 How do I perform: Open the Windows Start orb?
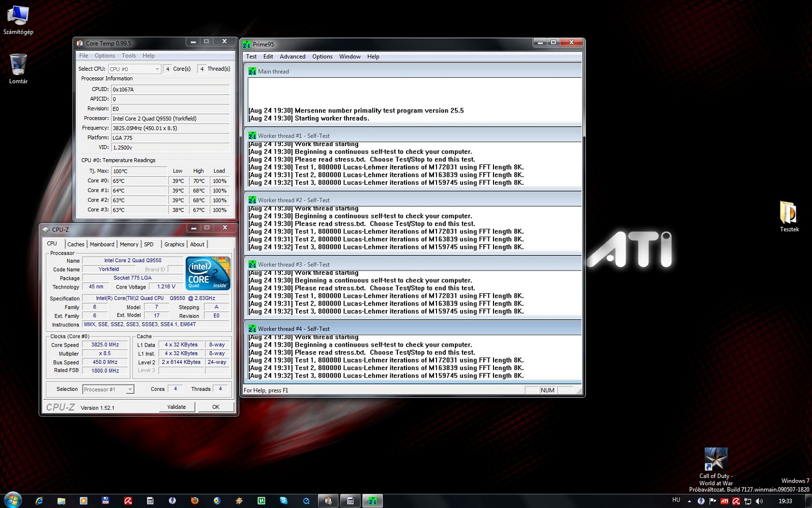(12, 500)
